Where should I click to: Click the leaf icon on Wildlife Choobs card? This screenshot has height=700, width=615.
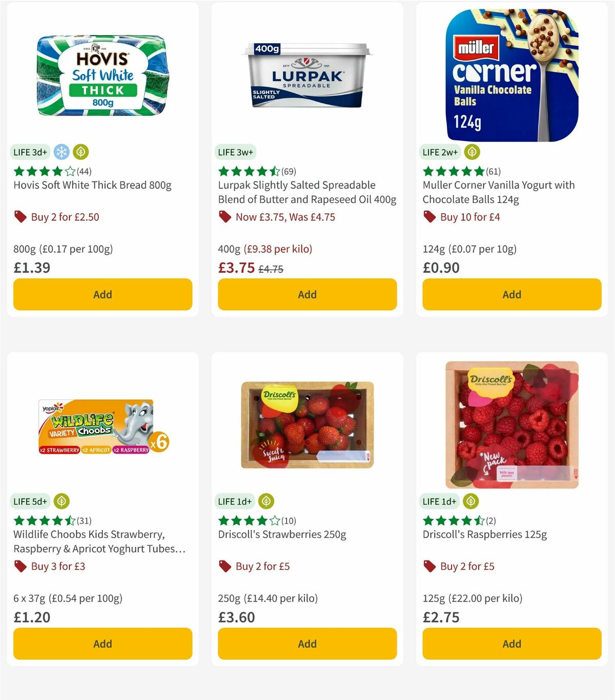tap(61, 501)
